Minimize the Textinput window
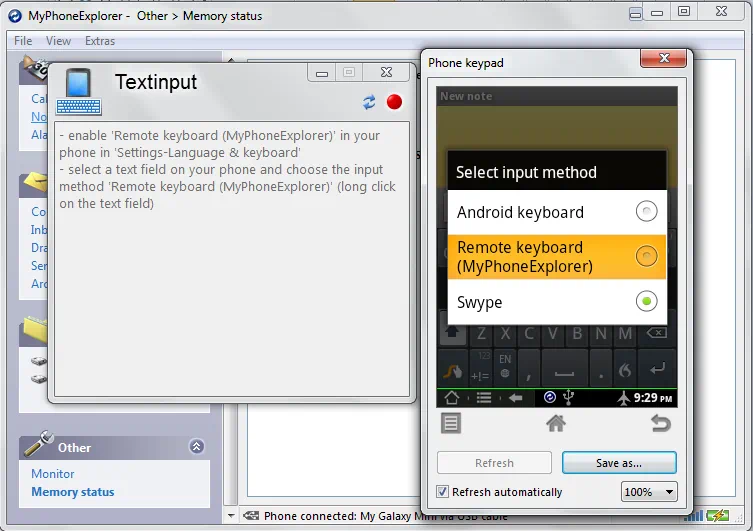 click(322, 73)
